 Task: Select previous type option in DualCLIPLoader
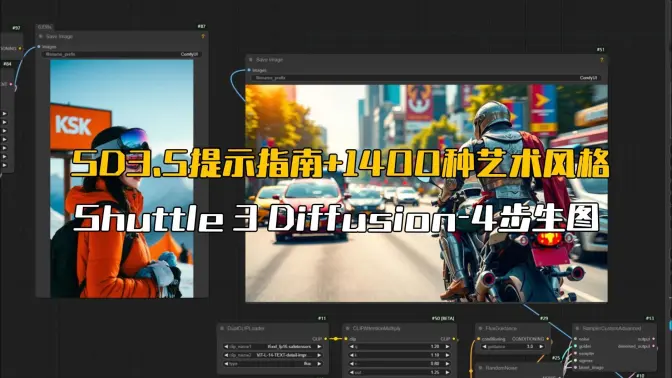(226, 364)
